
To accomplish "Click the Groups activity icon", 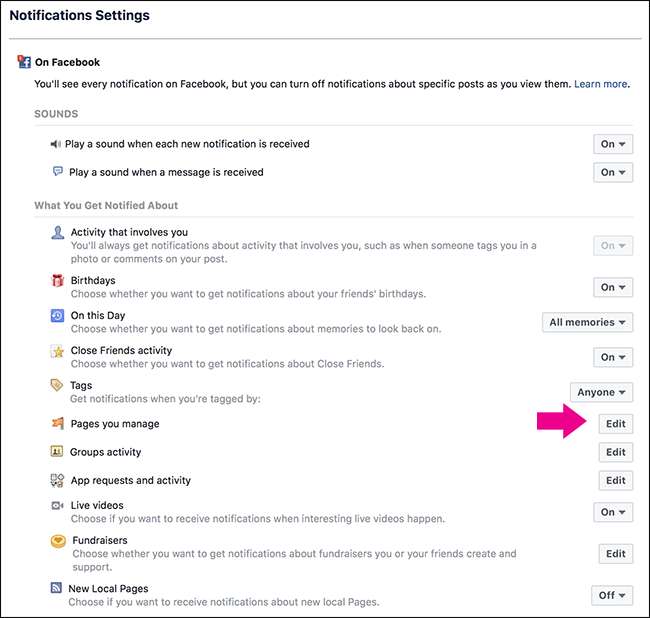I will 57,452.
